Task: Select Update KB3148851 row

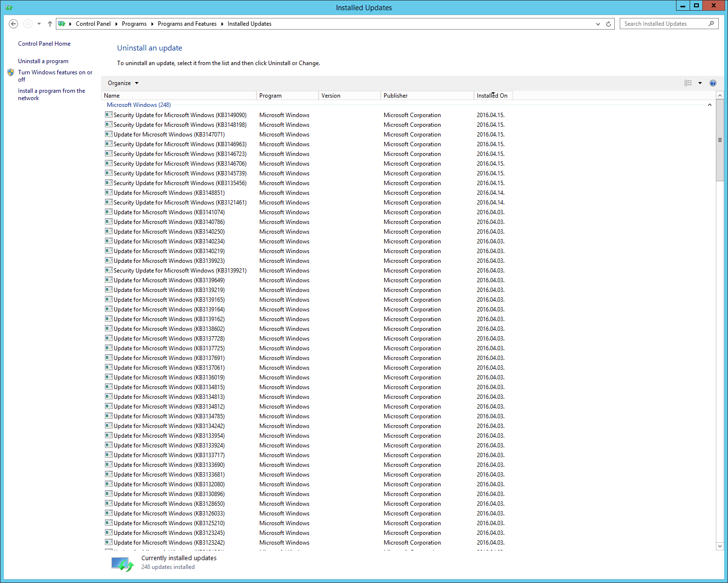Action: (306, 193)
